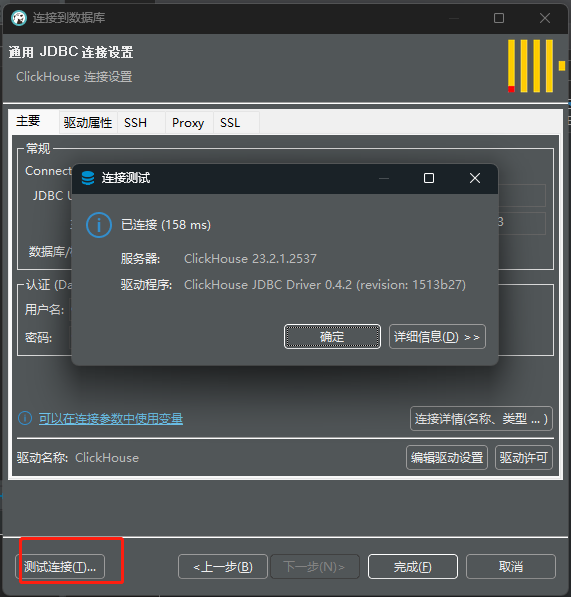Image resolution: width=571 pixels, height=597 pixels.
Task: Close the connection test dialog
Action: click(475, 178)
